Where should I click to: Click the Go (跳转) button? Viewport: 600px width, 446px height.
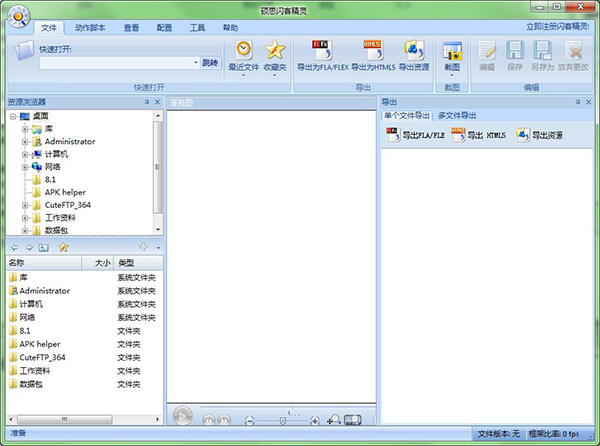pyautogui.click(x=210, y=63)
